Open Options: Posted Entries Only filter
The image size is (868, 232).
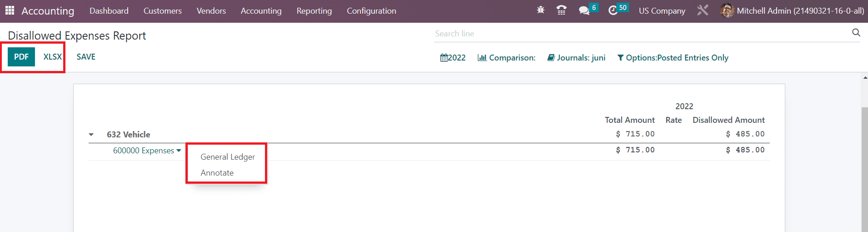(x=673, y=58)
